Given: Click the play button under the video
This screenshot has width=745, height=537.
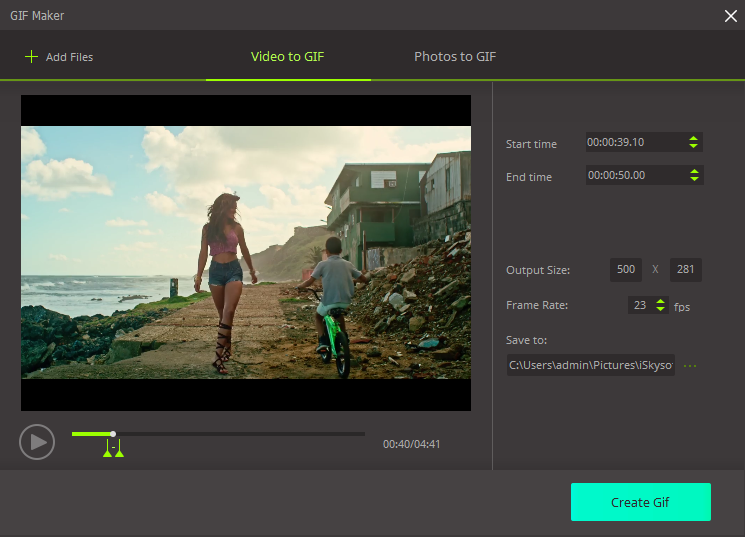Looking at the screenshot, I should 36,441.
